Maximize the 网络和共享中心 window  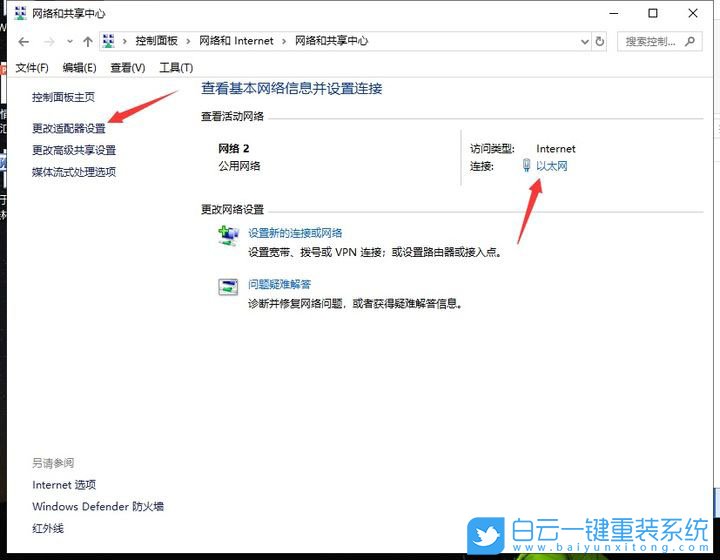pos(652,13)
